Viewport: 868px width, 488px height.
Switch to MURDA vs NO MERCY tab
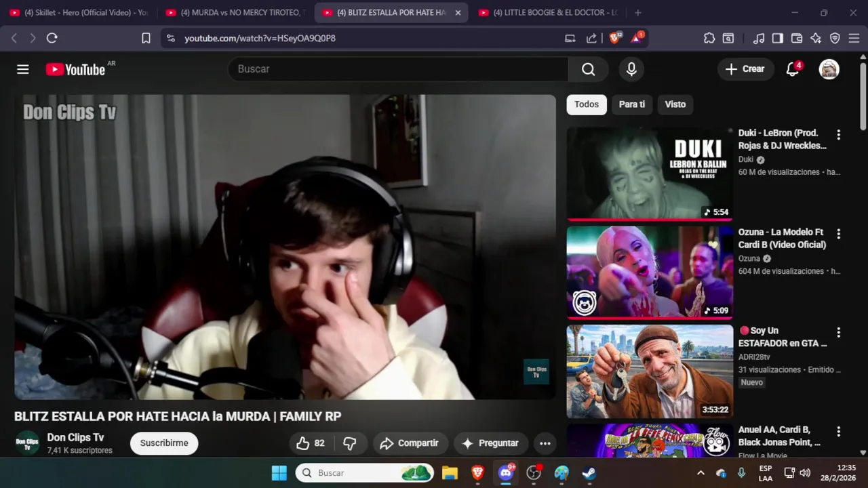237,13
